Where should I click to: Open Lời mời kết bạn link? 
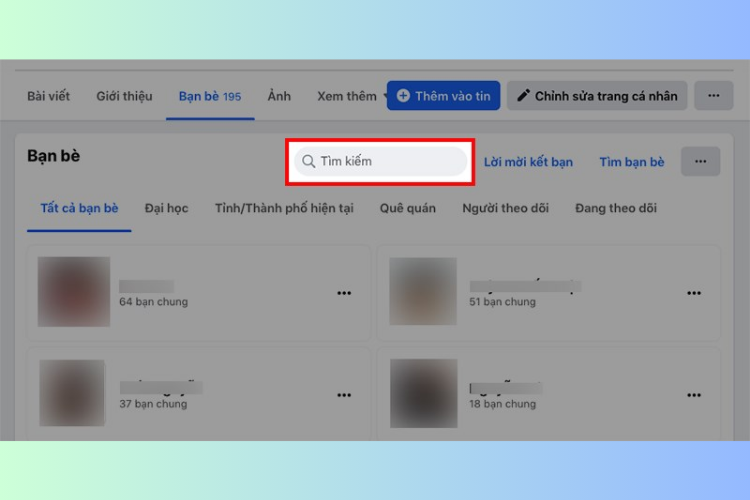(x=528, y=162)
